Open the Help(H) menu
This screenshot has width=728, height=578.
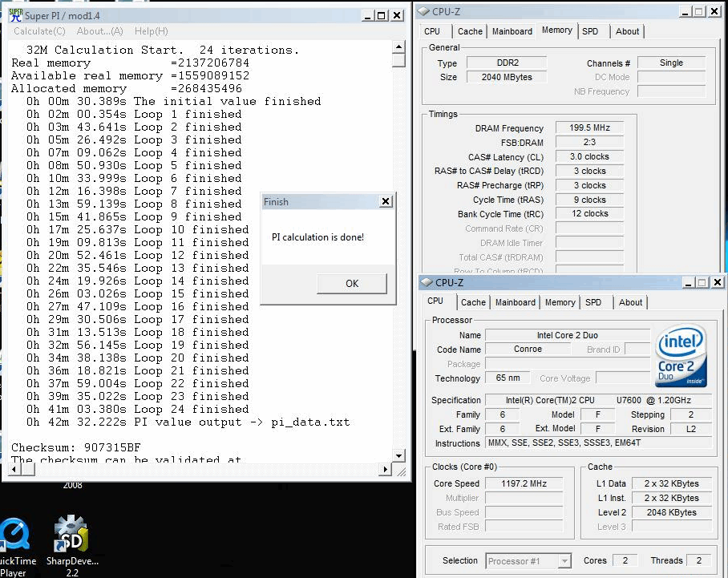pyautogui.click(x=152, y=31)
